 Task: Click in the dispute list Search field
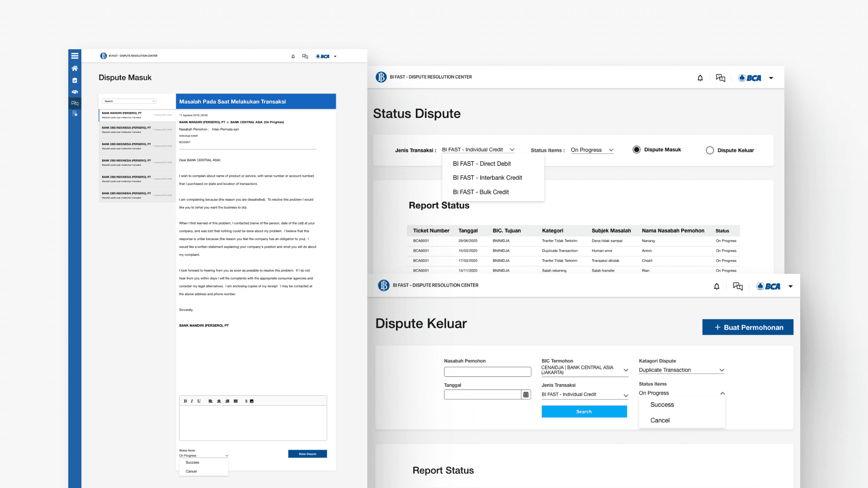(x=129, y=101)
